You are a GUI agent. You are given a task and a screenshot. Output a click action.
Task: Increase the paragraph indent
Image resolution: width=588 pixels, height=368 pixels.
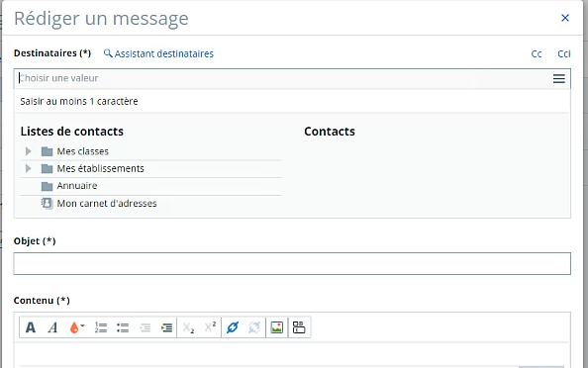point(166,327)
